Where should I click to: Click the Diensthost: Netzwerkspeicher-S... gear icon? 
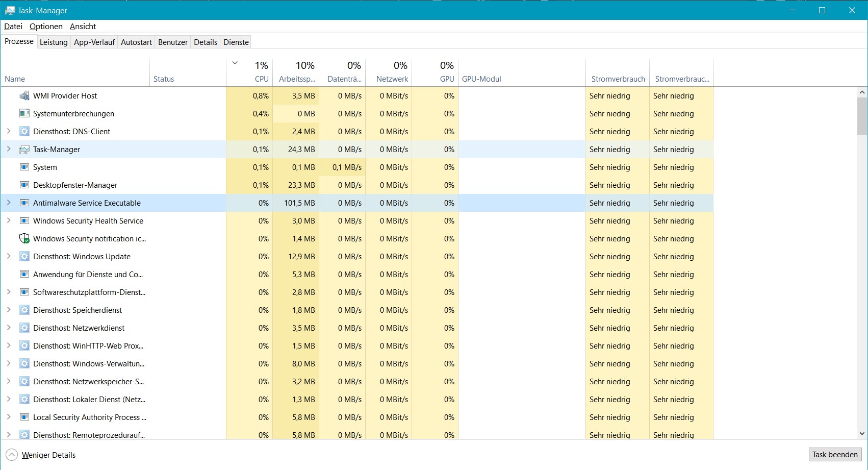pyautogui.click(x=24, y=381)
